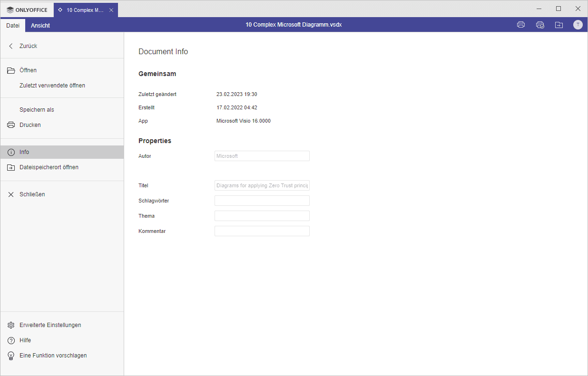Click the Document Info heading
This screenshot has height=376, width=588.
tap(163, 51)
